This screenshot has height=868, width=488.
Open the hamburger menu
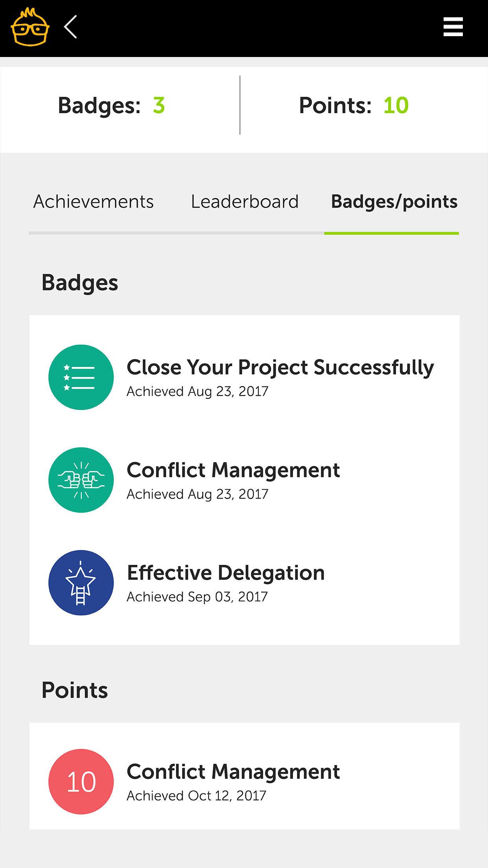[453, 27]
